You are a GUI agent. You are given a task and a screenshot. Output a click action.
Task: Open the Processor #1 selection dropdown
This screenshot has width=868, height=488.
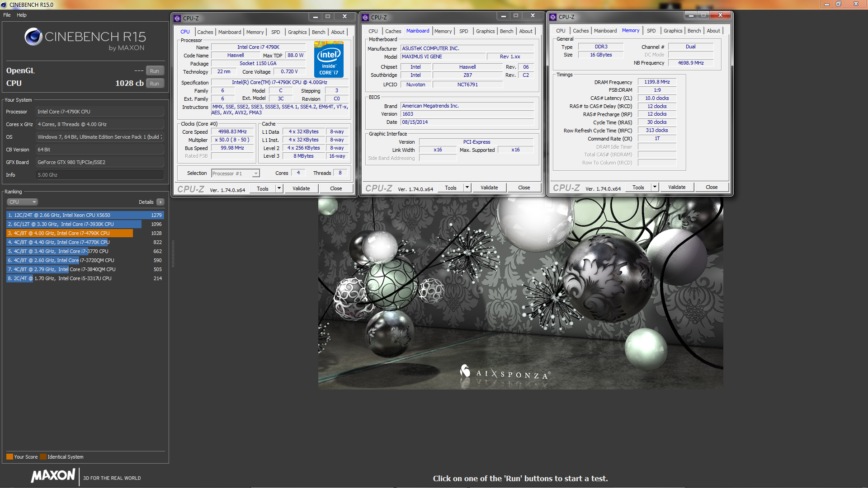(236, 174)
